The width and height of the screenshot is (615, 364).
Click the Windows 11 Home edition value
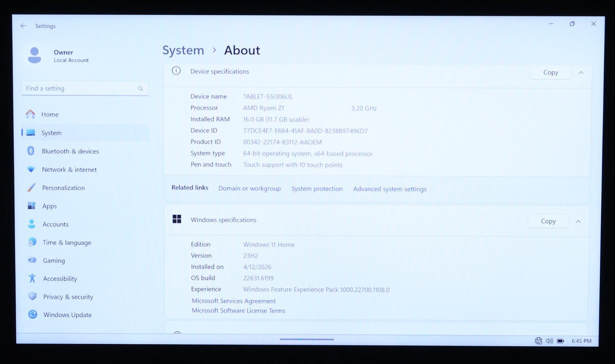(x=269, y=244)
